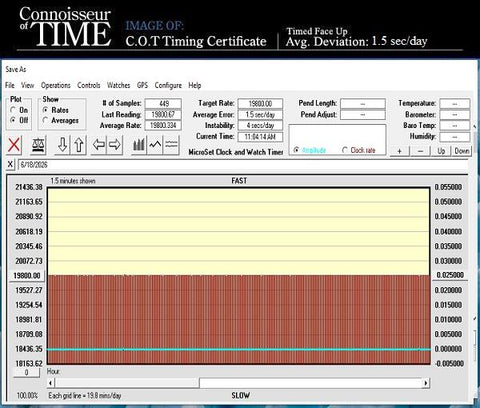Open the Configure menu
The width and height of the screenshot is (480, 408).
[168, 85]
